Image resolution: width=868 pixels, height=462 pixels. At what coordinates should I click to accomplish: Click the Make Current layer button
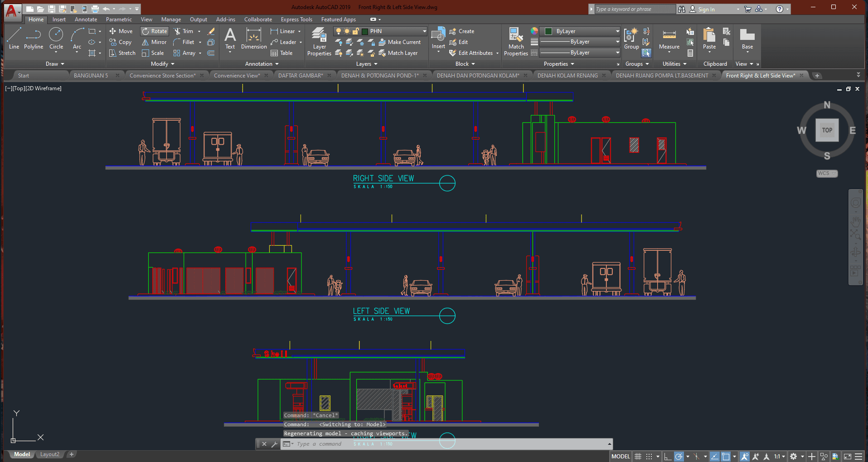[x=399, y=42]
